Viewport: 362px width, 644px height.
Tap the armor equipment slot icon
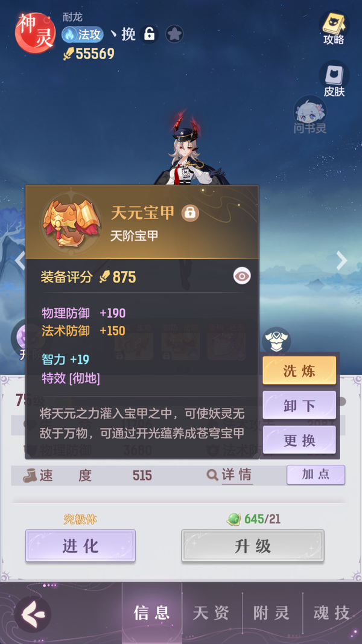tap(276, 340)
